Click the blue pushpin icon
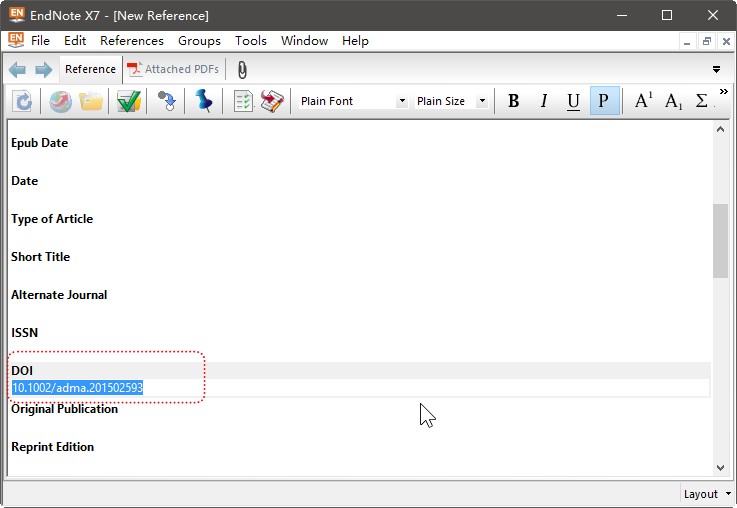The image size is (737, 508). 204,101
